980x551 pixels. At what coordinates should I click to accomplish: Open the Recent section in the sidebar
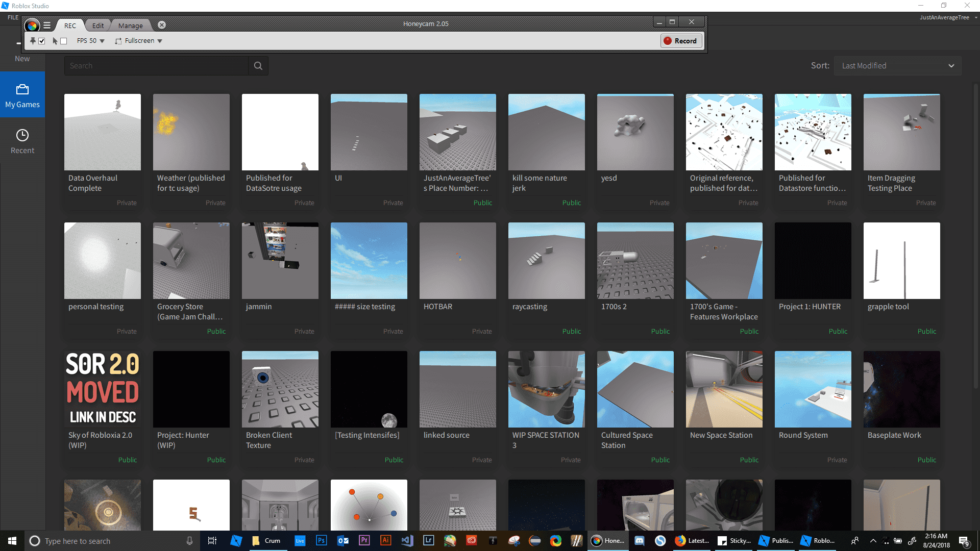[22, 141]
